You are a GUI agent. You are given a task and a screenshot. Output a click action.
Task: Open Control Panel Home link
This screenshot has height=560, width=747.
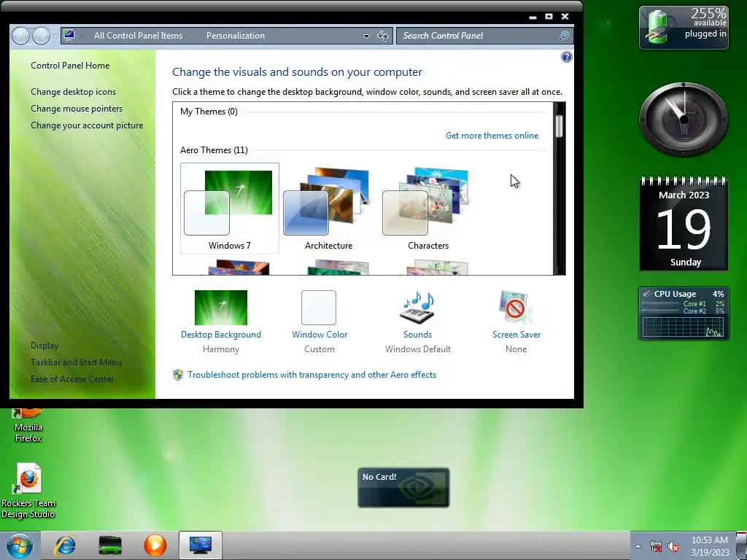tap(70, 66)
